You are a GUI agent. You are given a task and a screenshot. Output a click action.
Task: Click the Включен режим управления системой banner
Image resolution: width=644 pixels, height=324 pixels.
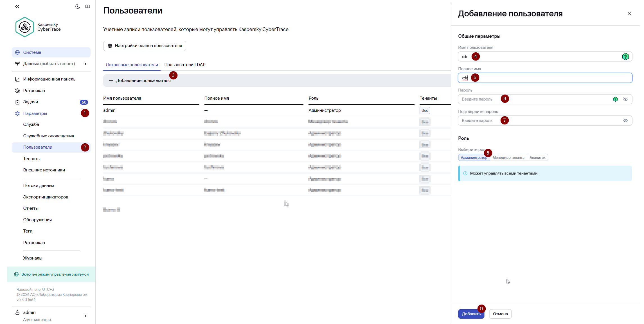[x=51, y=274]
